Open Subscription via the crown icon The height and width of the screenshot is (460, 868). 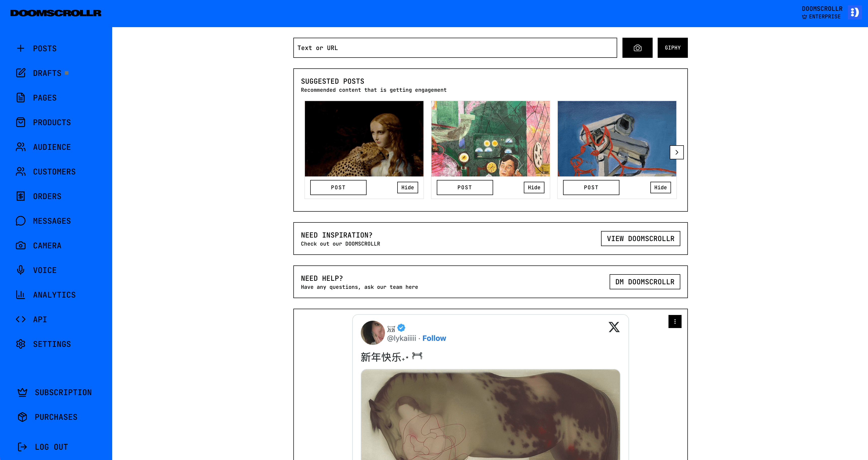[22, 392]
